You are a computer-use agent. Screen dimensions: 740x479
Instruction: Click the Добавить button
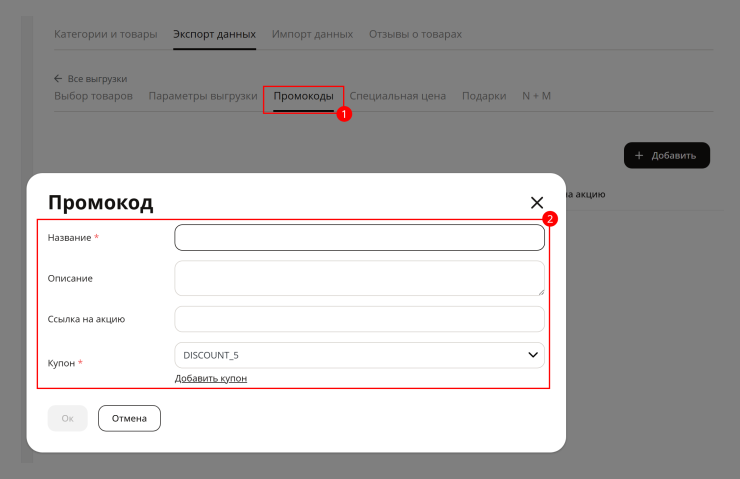point(667,155)
